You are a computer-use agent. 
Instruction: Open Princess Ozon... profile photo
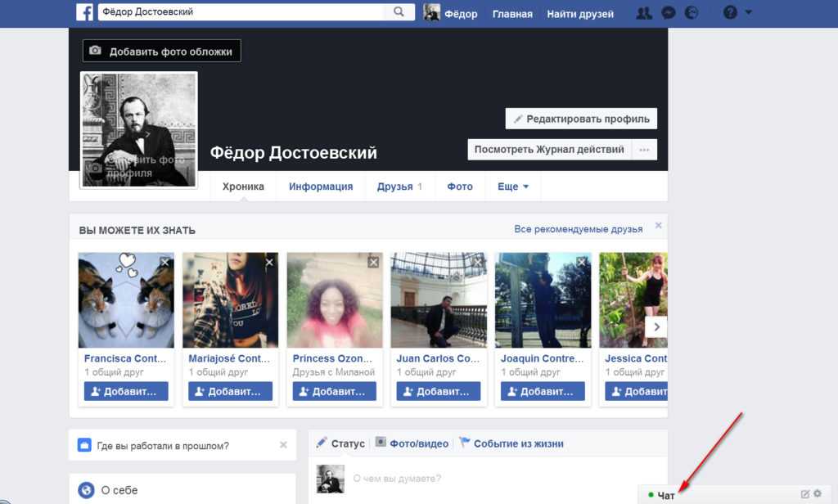pyautogui.click(x=335, y=300)
